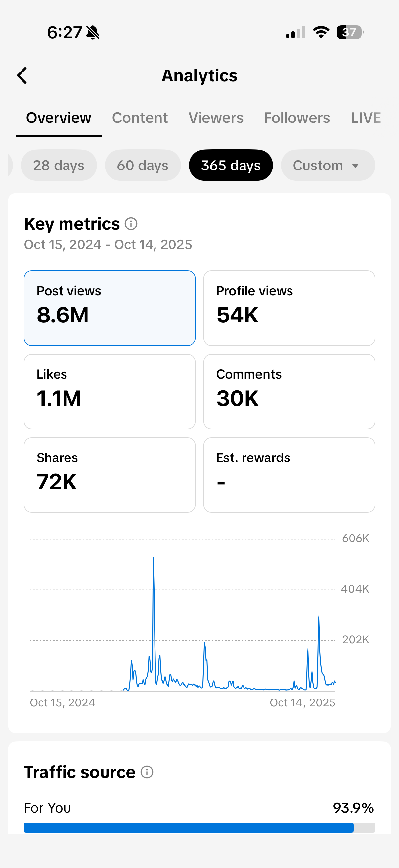Click the back arrow to leave Analytics
The width and height of the screenshot is (399, 868).
click(x=22, y=75)
